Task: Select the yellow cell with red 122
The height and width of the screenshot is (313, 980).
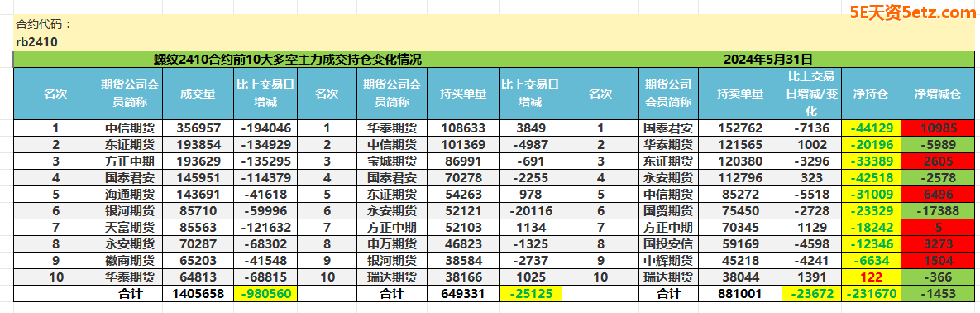Action: [872, 277]
